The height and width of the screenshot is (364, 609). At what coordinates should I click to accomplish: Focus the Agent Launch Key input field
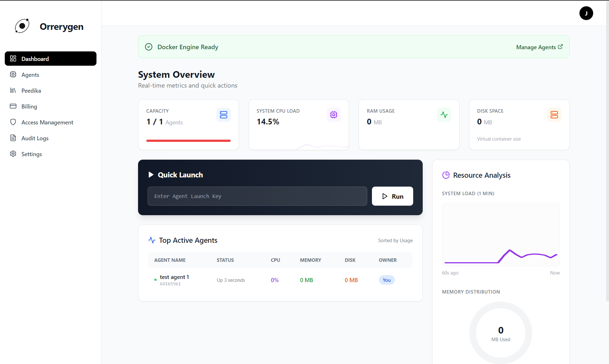point(257,196)
